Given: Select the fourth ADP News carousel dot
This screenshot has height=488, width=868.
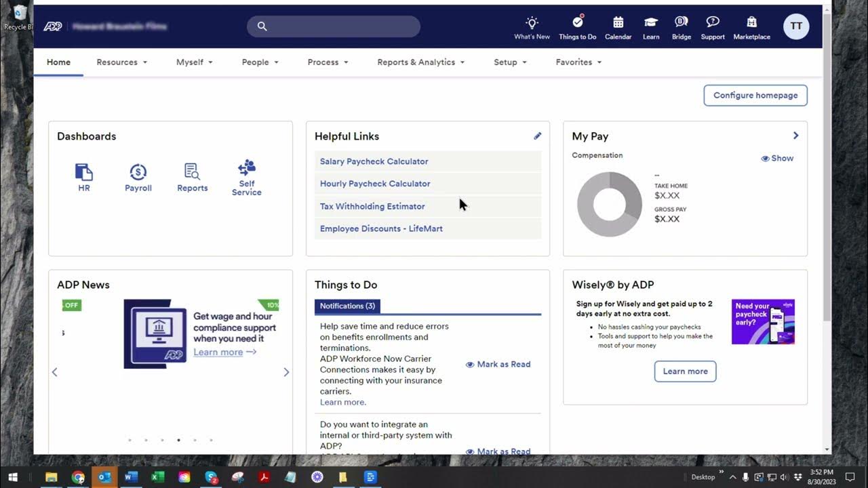Looking at the screenshot, I should [178, 440].
